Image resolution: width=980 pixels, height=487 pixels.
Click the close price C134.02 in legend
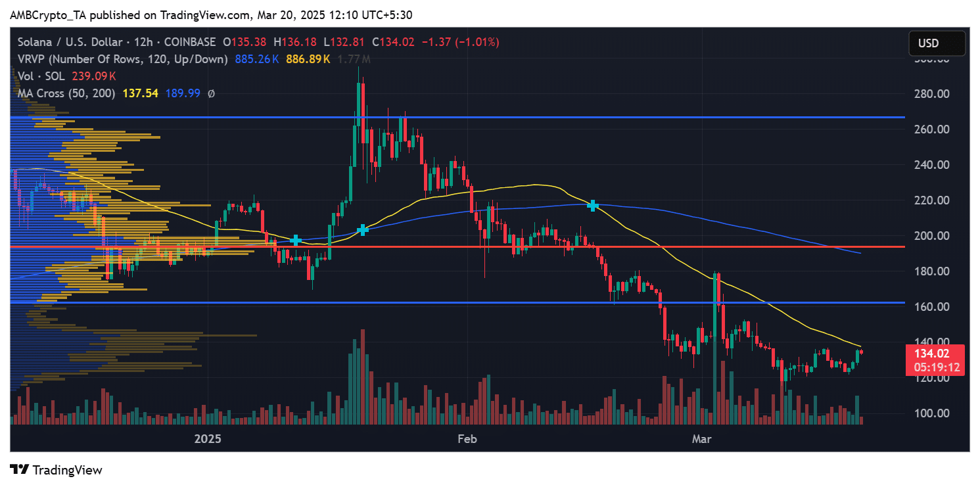(x=392, y=42)
